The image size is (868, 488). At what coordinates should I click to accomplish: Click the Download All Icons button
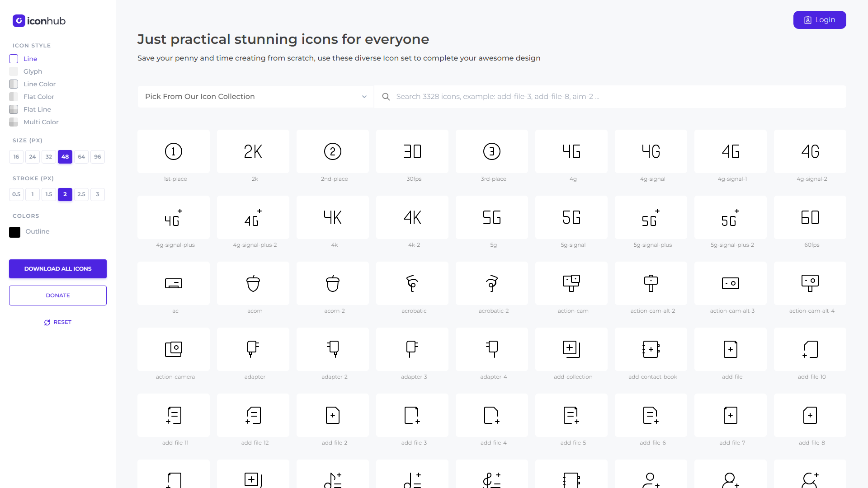pyautogui.click(x=58, y=269)
